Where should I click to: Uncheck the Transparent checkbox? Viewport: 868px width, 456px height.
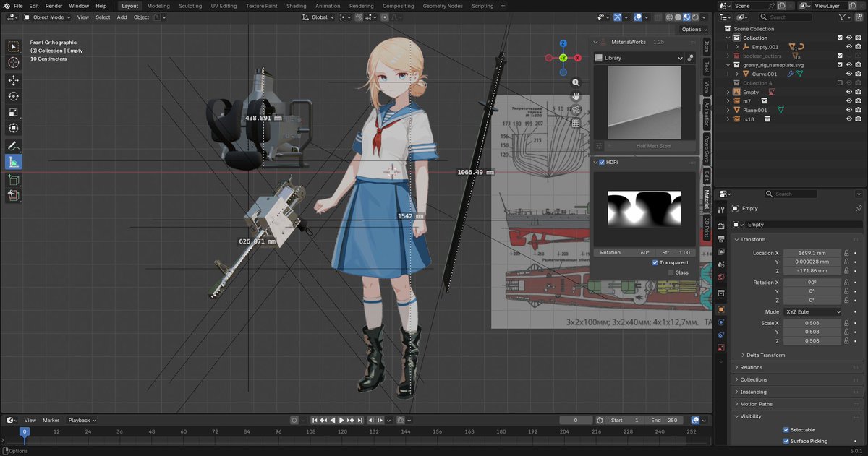pyautogui.click(x=655, y=262)
